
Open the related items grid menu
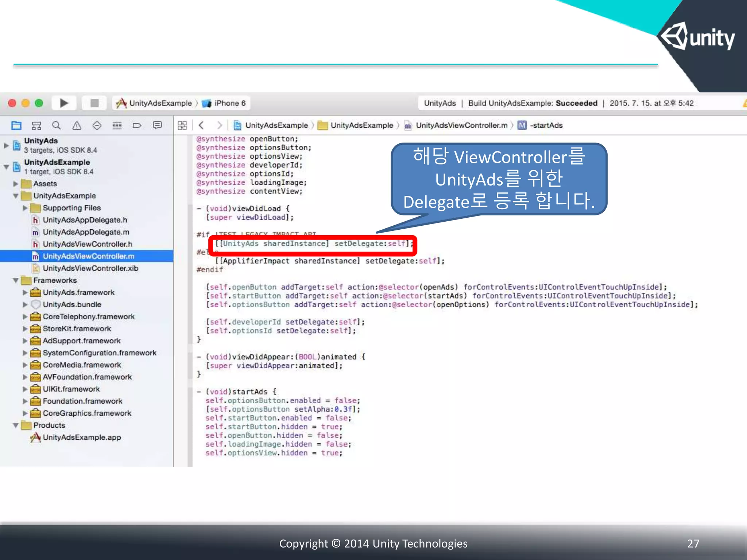[x=182, y=125]
